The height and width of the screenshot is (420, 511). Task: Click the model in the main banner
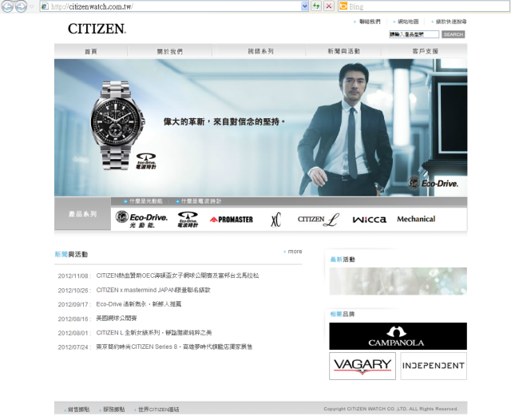346,129
